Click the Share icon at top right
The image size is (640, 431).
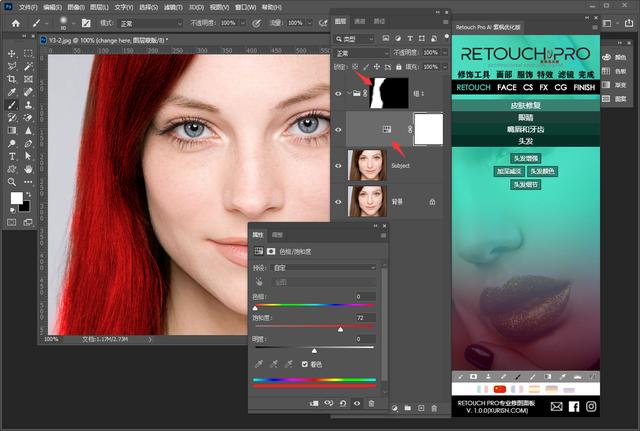point(629,23)
